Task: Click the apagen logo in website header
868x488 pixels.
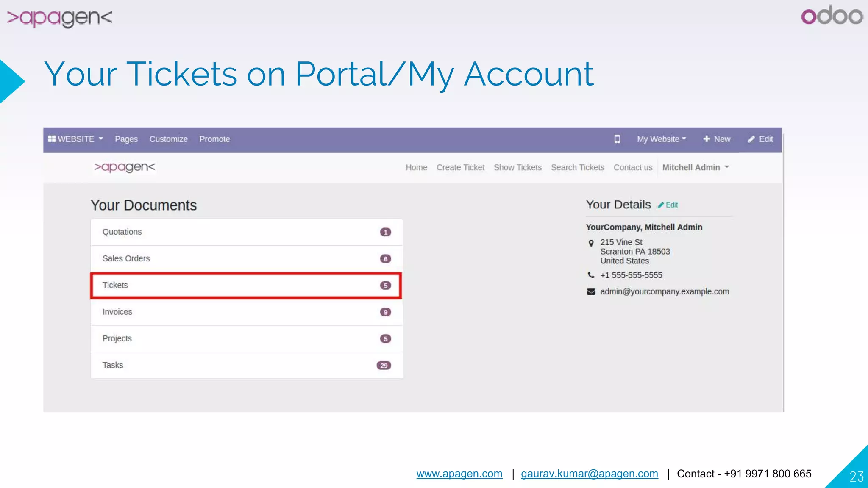Action: [x=125, y=167]
